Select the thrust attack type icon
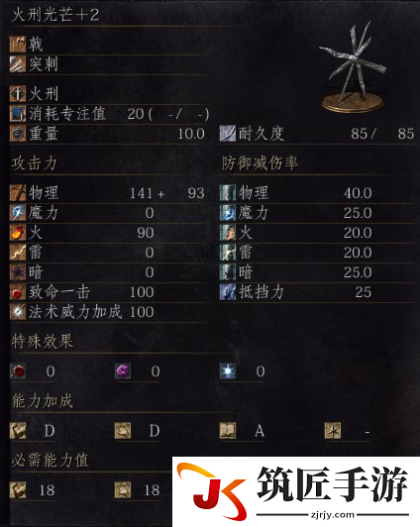 pos(18,64)
